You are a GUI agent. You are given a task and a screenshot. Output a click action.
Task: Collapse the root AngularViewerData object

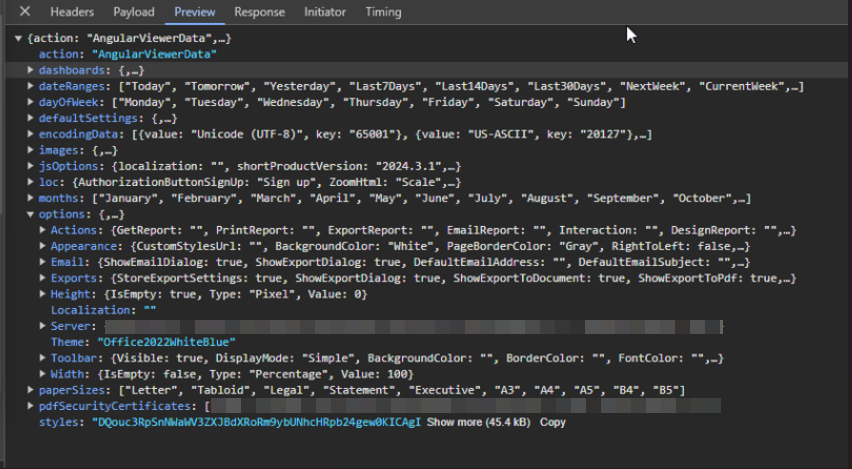(x=18, y=39)
